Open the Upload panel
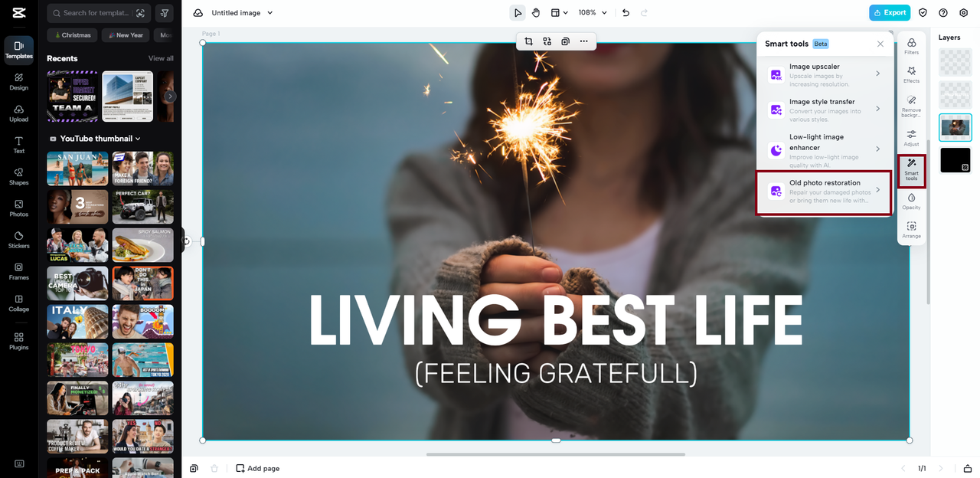This screenshot has width=980, height=478. coord(18,113)
